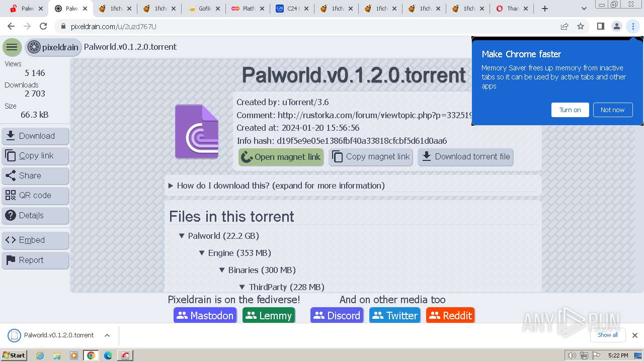Viewport: 644px width, 362px height.
Task: Copy the magnet link
Action: 371,157
